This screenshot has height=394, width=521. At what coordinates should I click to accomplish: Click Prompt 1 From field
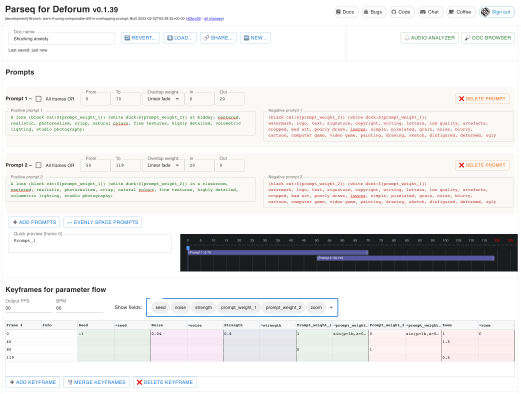point(95,99)
